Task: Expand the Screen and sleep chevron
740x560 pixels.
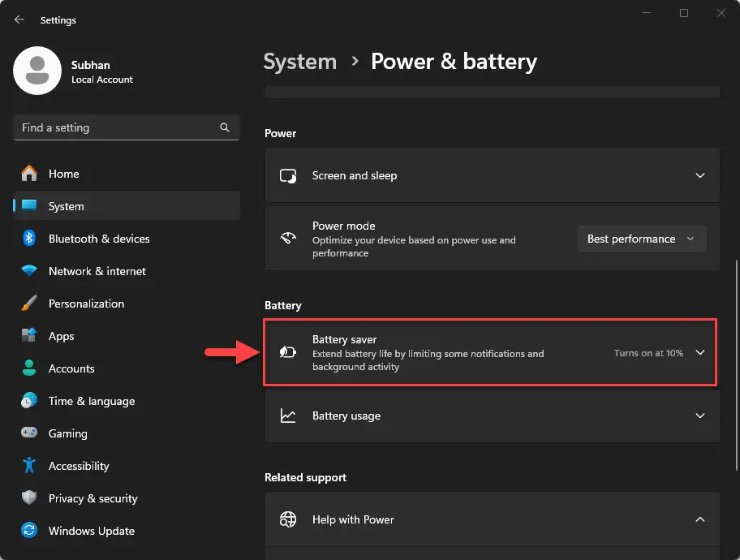Action: click(x=700, y=175)
